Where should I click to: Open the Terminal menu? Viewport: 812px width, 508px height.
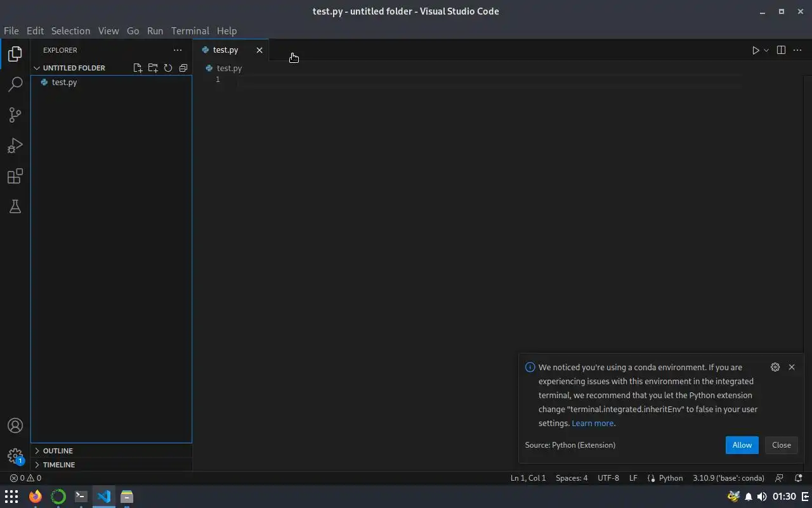190,30
